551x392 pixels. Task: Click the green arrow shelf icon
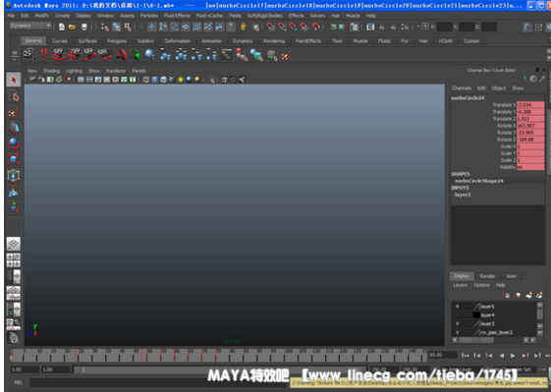click(x=136, y=55)
